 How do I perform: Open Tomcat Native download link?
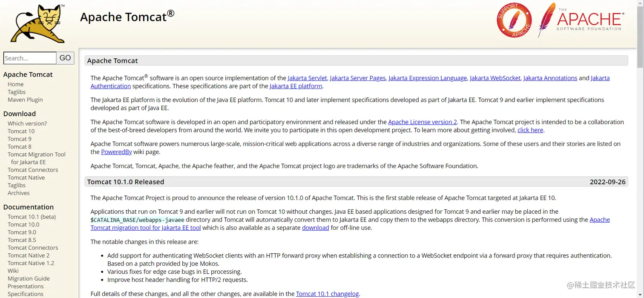pos(26,178)
